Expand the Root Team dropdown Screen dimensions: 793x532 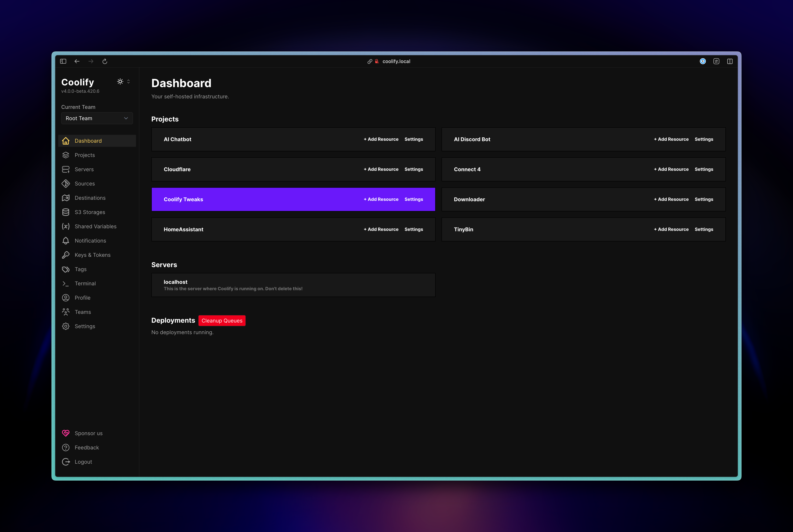coord(97,118)
